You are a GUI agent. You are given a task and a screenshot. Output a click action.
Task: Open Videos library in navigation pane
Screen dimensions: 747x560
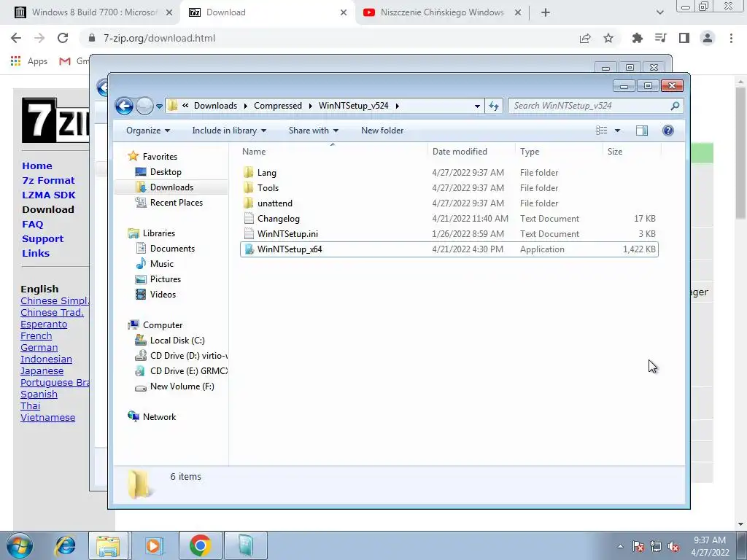coord(163,295)
